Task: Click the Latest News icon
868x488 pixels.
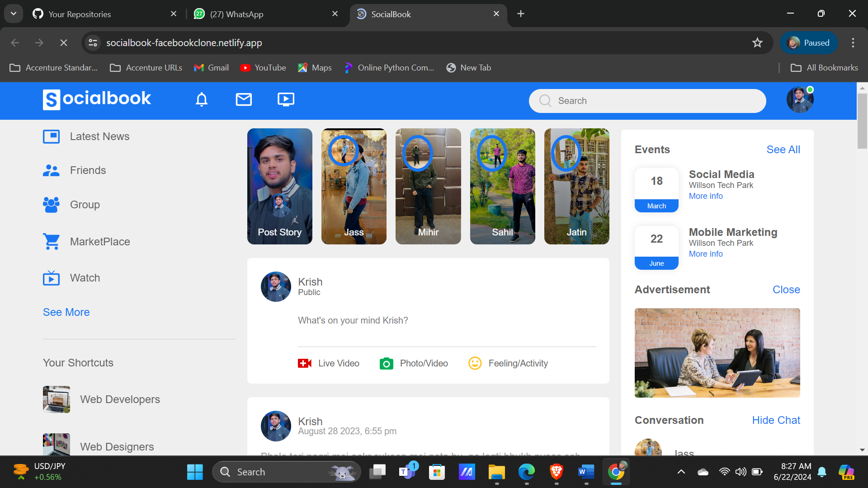Action: (51, 136)
